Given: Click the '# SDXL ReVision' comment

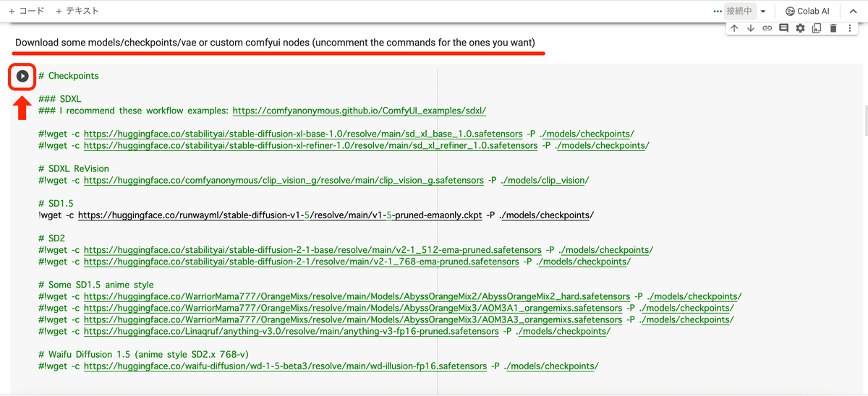Looking at the screenshot, I should [74, 168].
